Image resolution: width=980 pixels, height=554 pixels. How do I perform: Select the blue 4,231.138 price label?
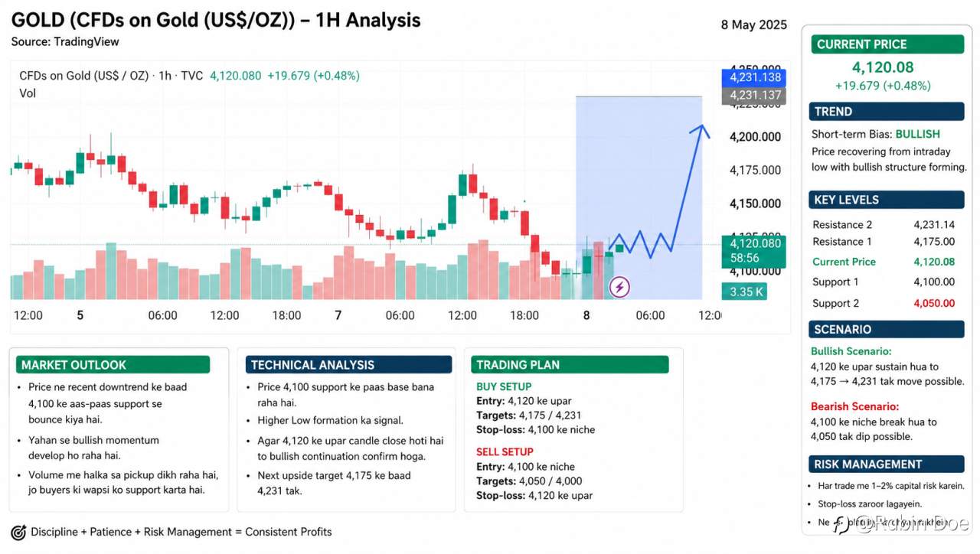click(x=754, y=77)
